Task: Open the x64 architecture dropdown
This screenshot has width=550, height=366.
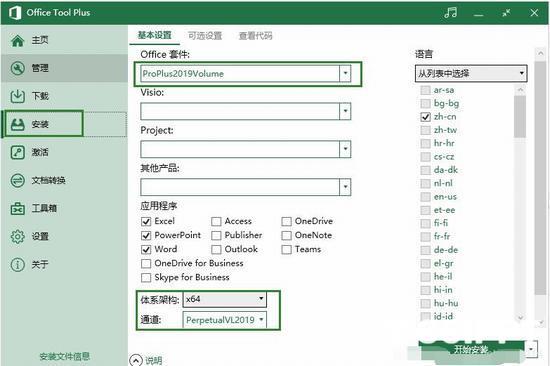Action: point(224,299)
